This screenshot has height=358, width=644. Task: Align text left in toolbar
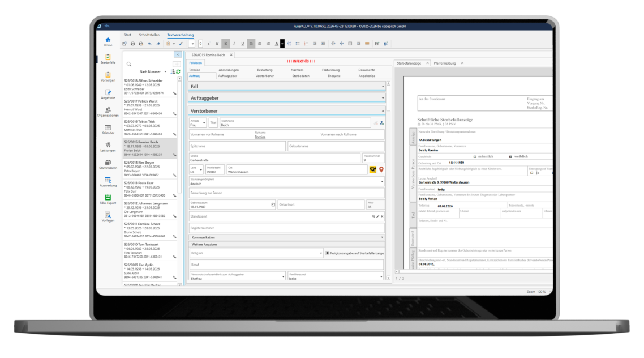tap(251, 44)
